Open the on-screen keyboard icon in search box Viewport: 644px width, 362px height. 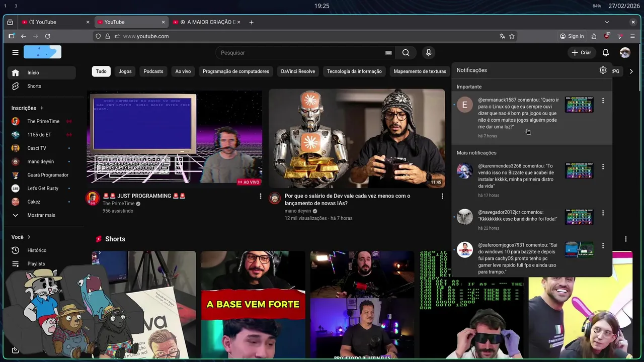tap(388, 52)
